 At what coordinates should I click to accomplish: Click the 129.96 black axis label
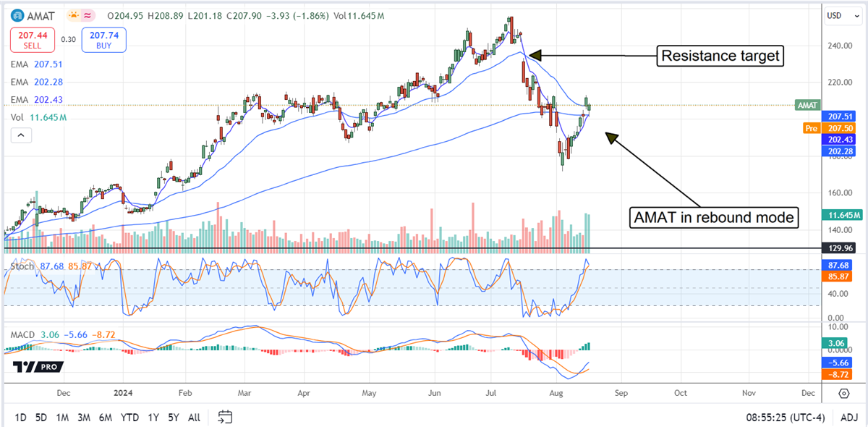[x=839, y=248]
